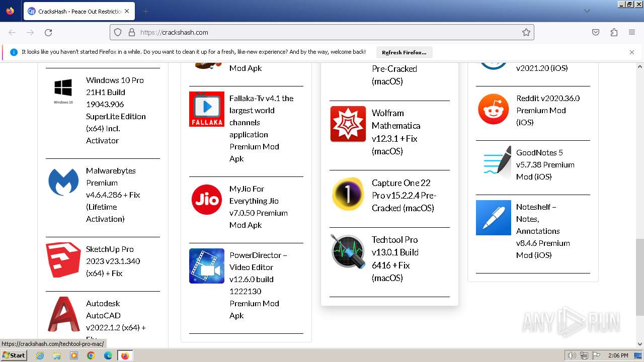This screenshot has height=362, width=644.
Task: Open the network tray icon
Action: [584, 355]
